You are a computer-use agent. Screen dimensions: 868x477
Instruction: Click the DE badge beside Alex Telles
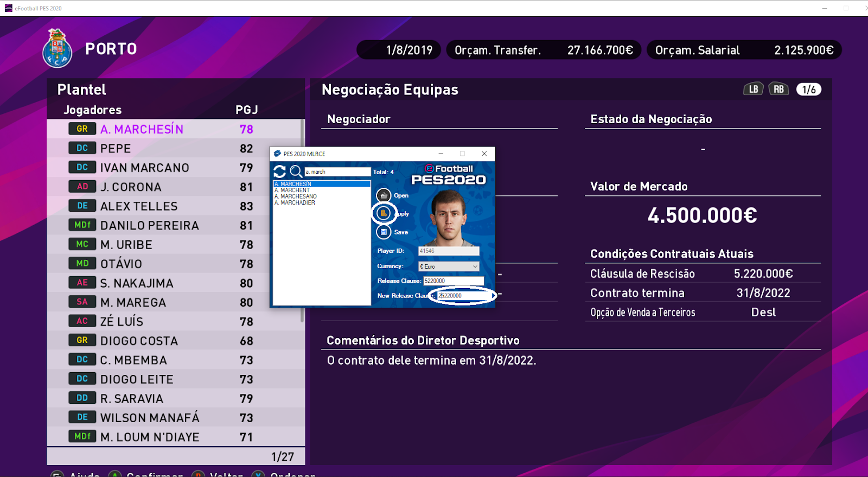pos(82,206)
